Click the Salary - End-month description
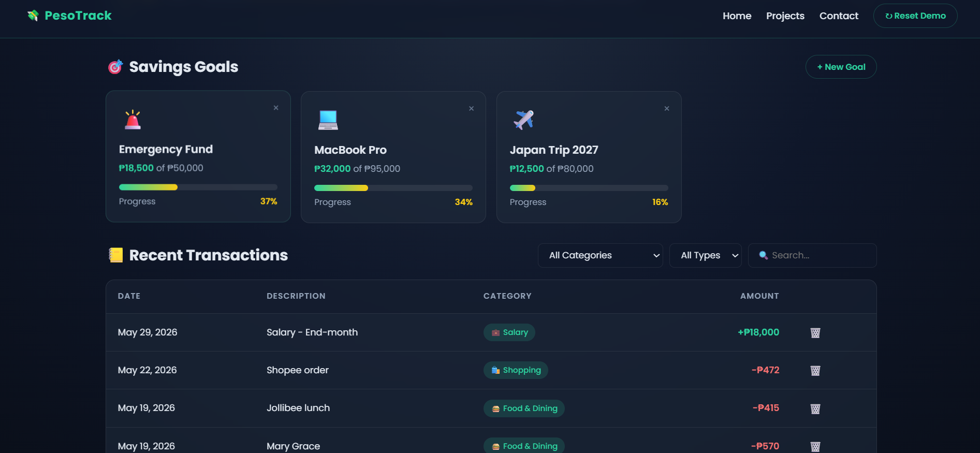980x453 pixels. (x=312, y=332)
